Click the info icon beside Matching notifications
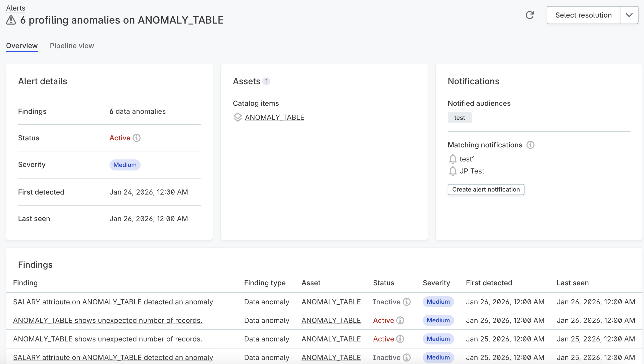Viewport: 644px width, 364px height. pos(530,145)
